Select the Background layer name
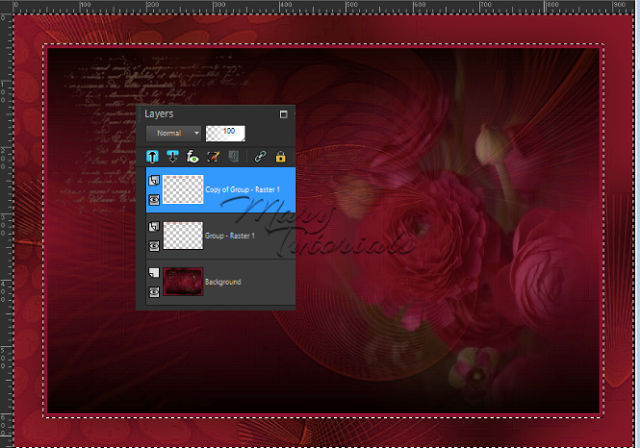 (223, 283)
